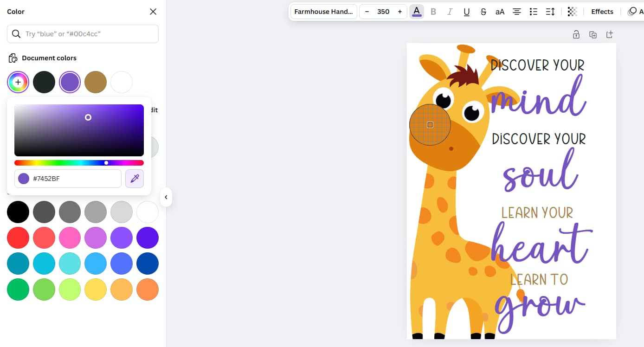The image size is (644, 347).
Task: Choose the orange default color
Action: 148,290
